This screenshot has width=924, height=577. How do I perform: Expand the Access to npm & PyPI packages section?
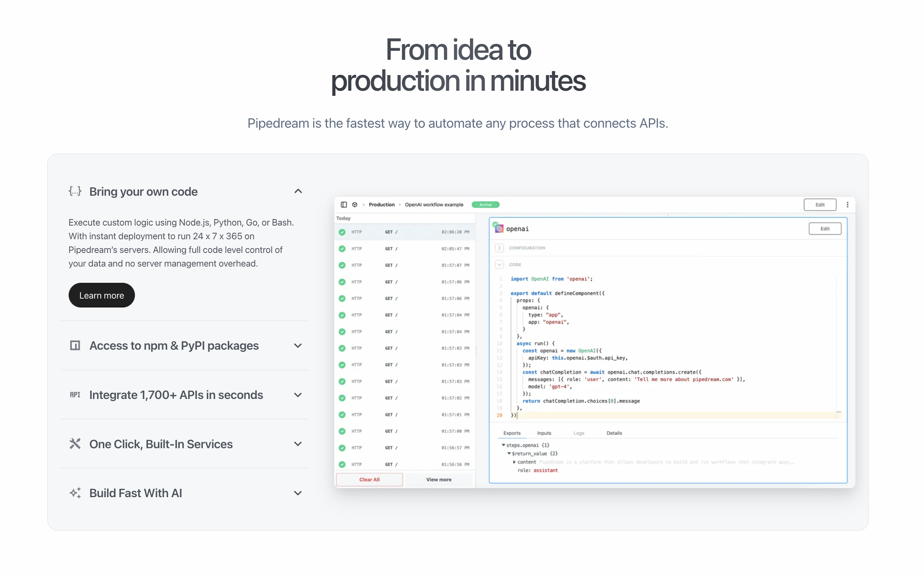[x=298, y=345]
